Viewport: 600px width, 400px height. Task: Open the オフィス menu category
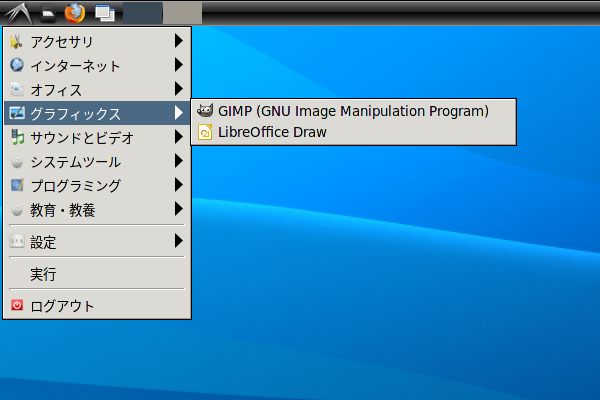(x=97, y=89)
